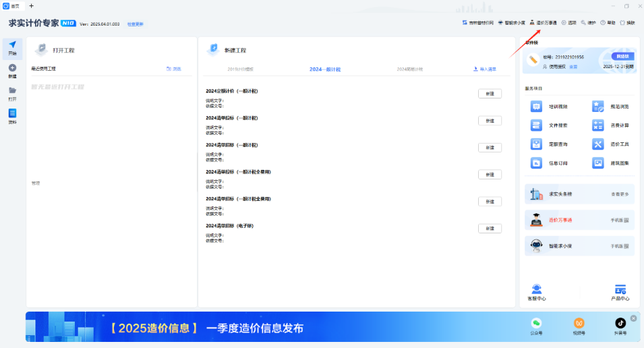
Task: Switch to 2019计价模板 tab
Action: pos(241,69)
